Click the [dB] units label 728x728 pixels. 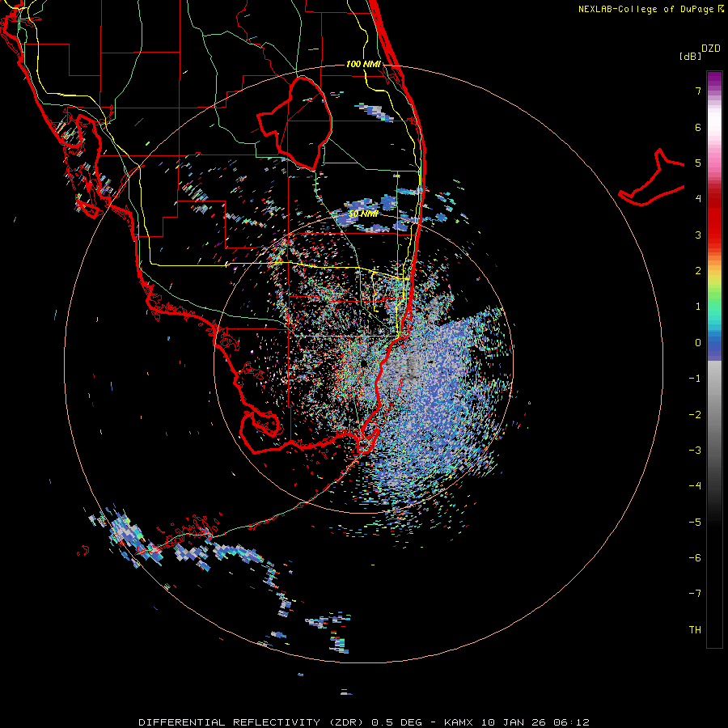click(690, 56)
